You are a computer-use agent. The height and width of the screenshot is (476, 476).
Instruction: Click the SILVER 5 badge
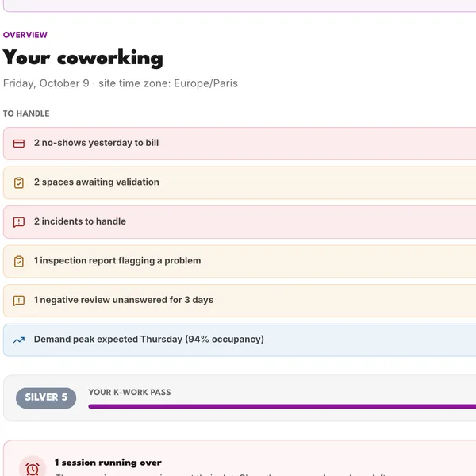(x=46, y=397)
